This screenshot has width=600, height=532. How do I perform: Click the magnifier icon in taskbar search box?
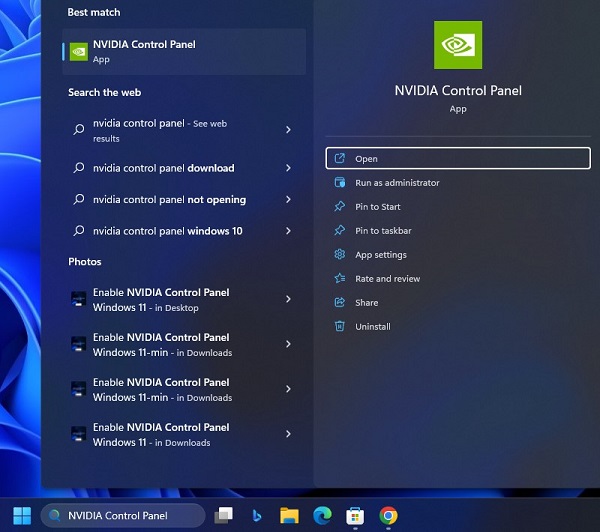[x=55, y=515]
